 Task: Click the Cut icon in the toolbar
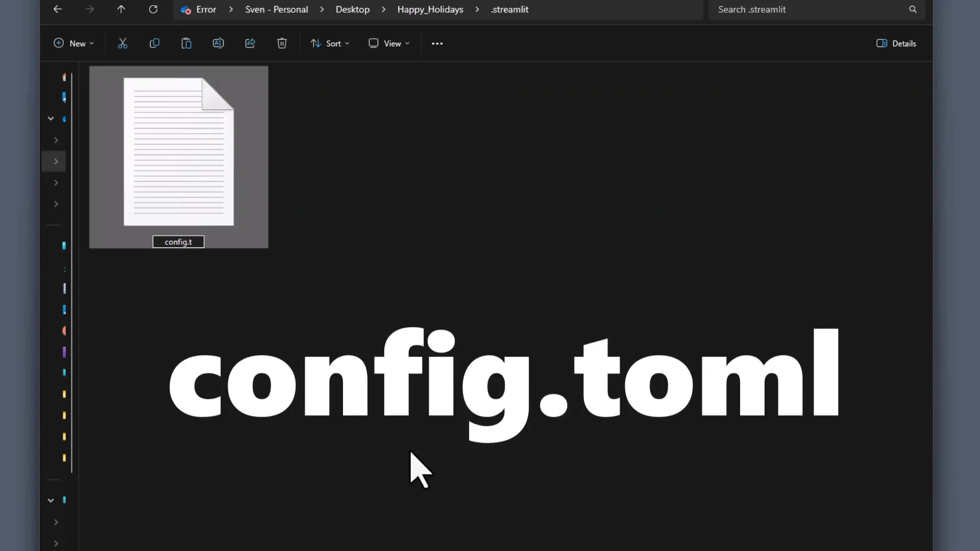tap(122, 43)
